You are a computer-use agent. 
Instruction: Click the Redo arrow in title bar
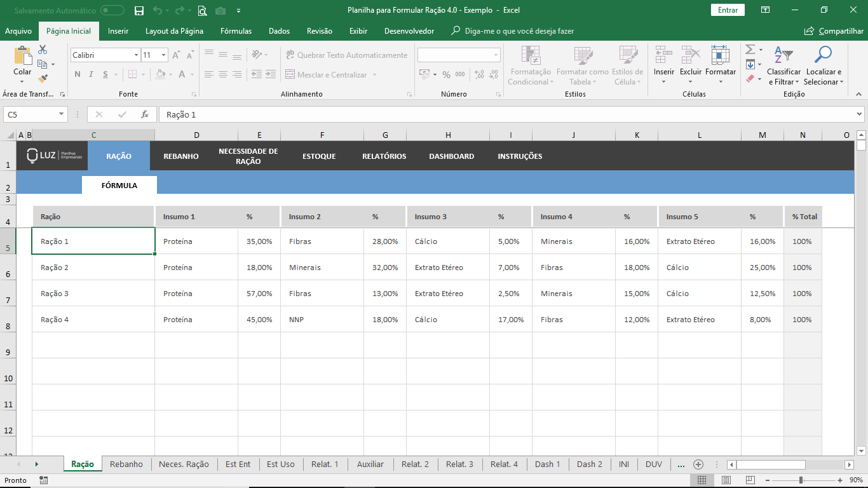[179, 10]
